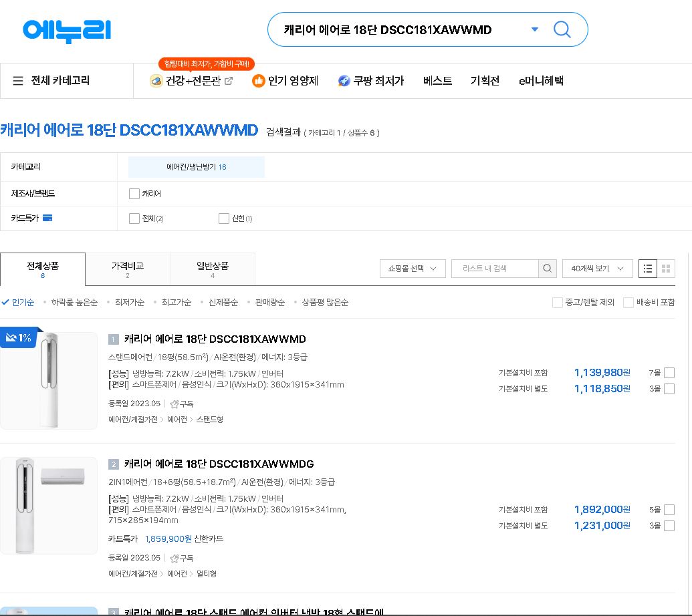692x616 pixels.
Task: Click the search icon of 리스트 내 검색
Action: 547,269
